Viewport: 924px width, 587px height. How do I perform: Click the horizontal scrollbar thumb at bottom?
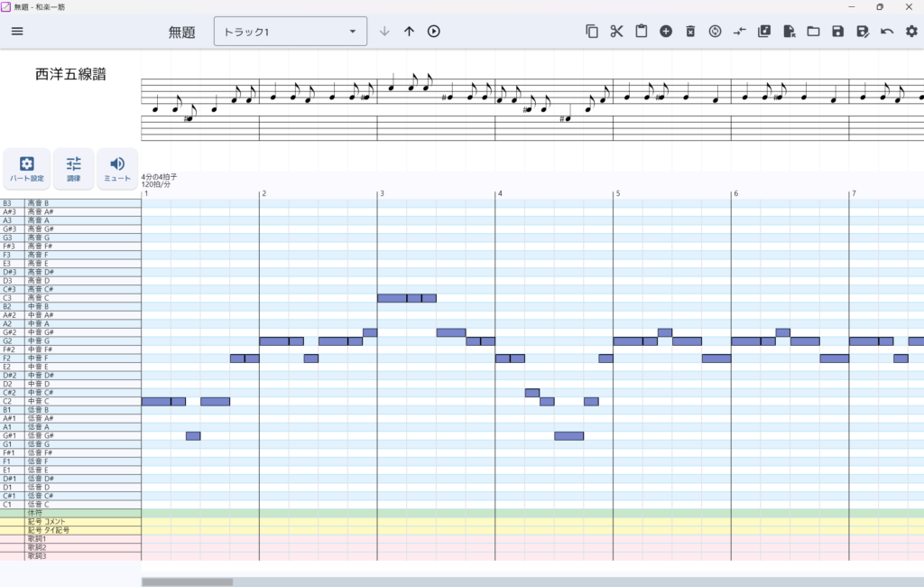(188, 582)
